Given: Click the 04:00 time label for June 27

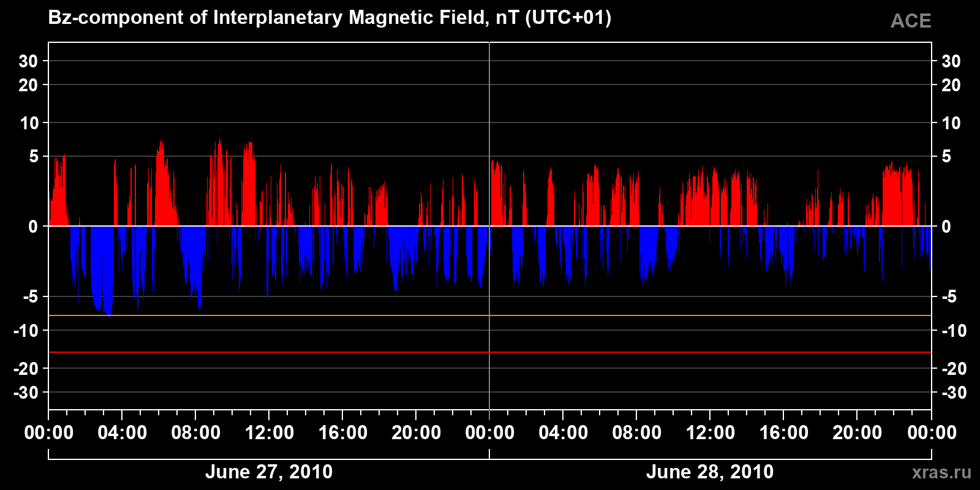Looking at the screenshot, I should click(123, 432).
